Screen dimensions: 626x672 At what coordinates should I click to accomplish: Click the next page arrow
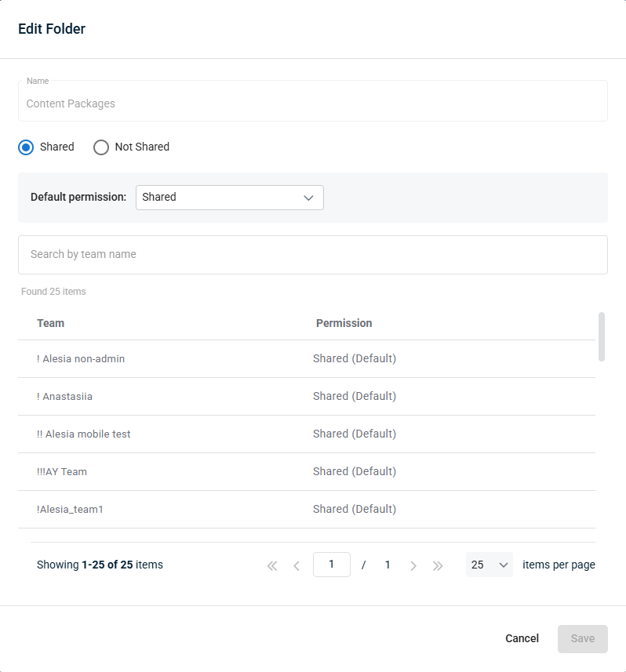coord(413,565)
